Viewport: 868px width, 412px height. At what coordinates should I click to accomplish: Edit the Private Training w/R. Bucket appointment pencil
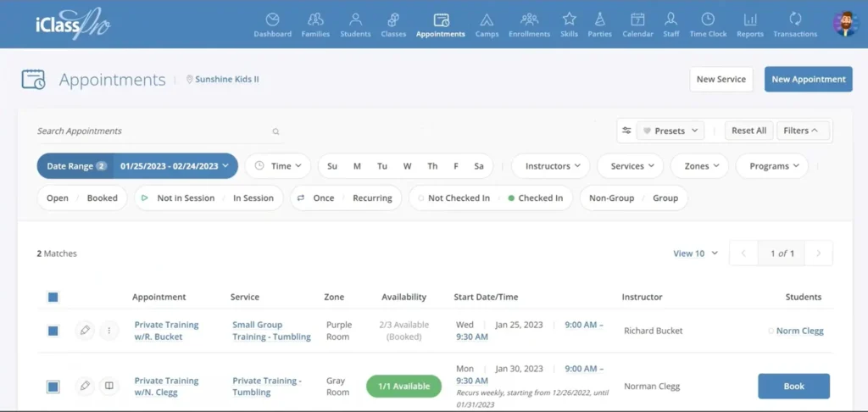[85, 331]
